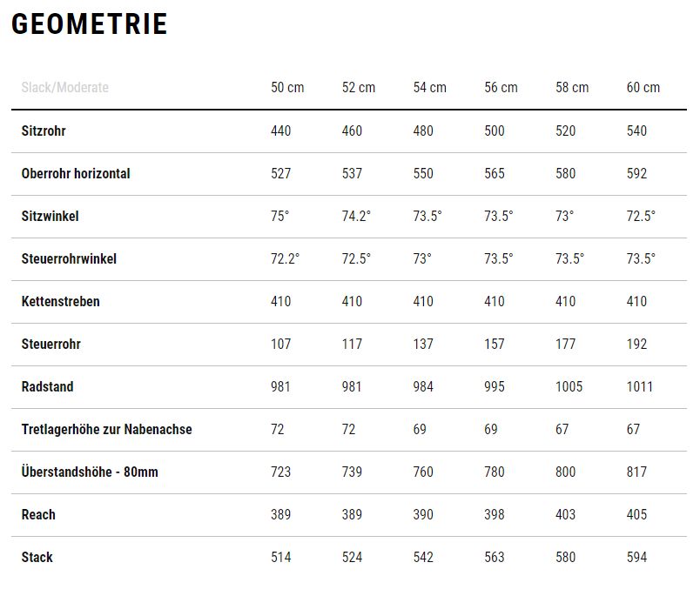This screenshot has width=700, height=596.
Task: Select the 56 cm column header
Action: [501, 87]
